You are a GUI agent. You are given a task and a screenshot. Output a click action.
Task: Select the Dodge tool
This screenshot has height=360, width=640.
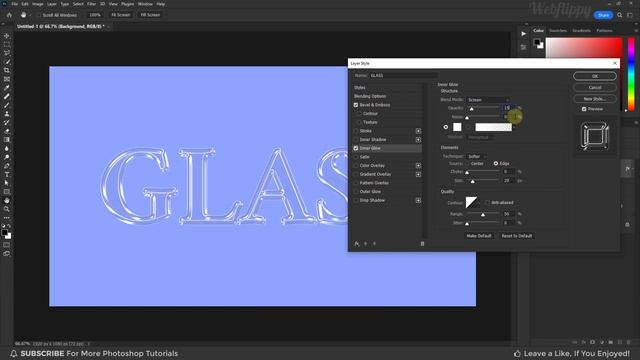coord(7,157)
